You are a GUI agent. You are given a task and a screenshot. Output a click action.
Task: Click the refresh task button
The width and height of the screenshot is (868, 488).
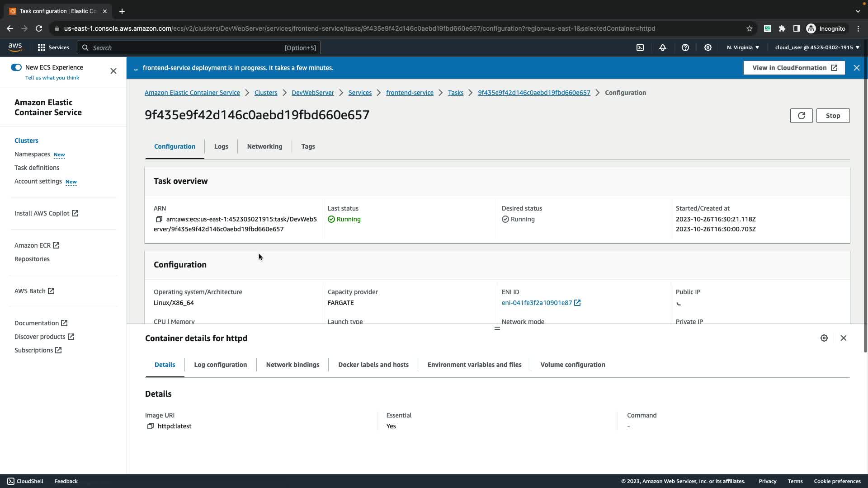pyautogui.click(x=801, y=116)
